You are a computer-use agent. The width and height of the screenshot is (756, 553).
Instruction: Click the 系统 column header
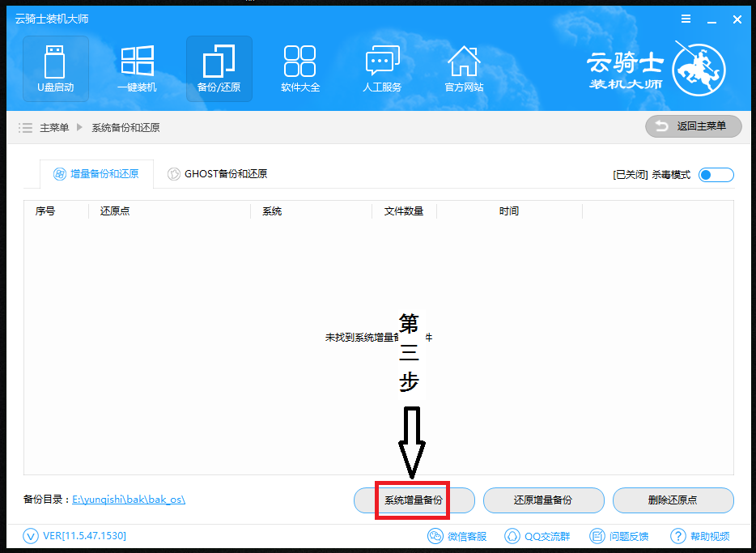click(x=272, y=211)
